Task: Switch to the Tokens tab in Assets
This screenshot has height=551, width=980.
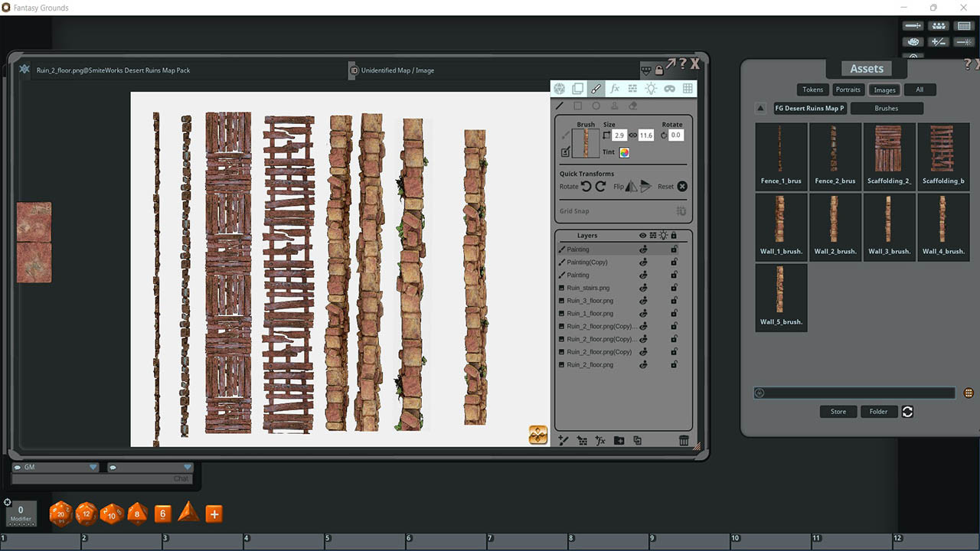Action: [812, 90]
